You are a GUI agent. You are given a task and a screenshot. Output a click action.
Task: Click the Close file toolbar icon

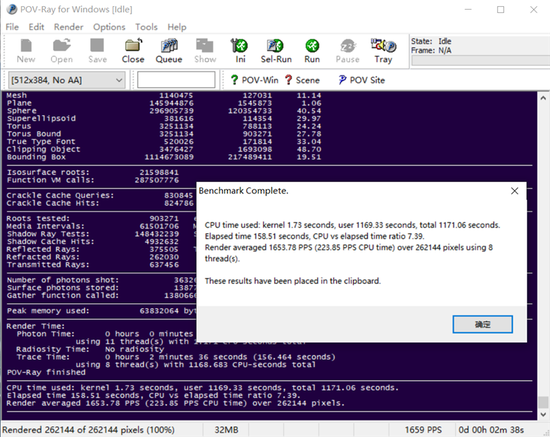[x=133, y=51]
